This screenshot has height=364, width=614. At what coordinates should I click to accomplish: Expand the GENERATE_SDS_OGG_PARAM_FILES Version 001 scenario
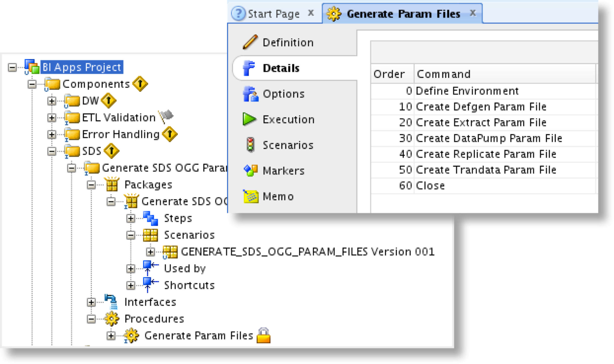click(x=150, y=252)
